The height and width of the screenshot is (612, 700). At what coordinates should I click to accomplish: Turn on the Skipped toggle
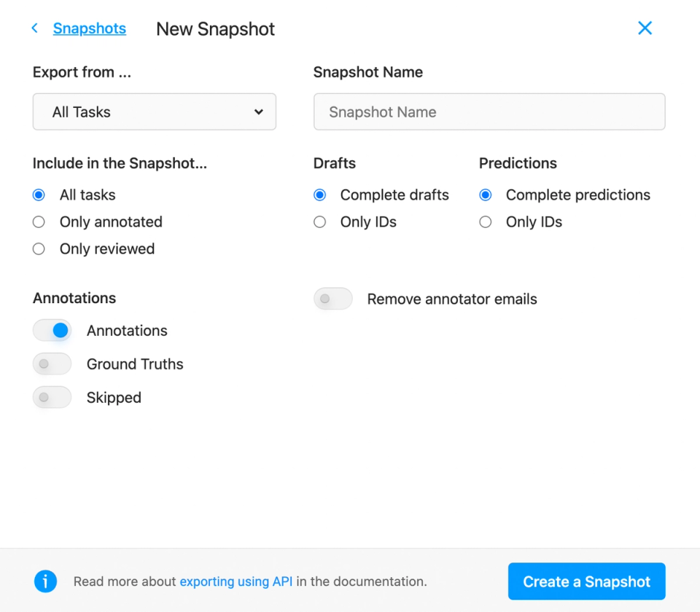52,397
